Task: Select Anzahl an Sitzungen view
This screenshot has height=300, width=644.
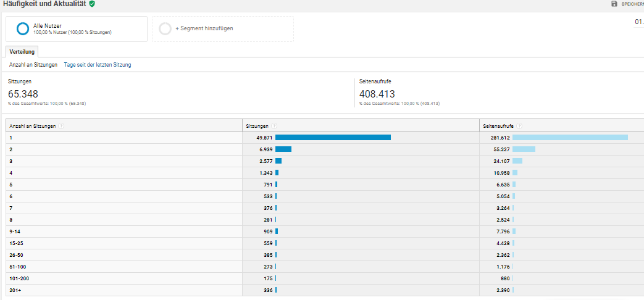Action: [33, 65]
